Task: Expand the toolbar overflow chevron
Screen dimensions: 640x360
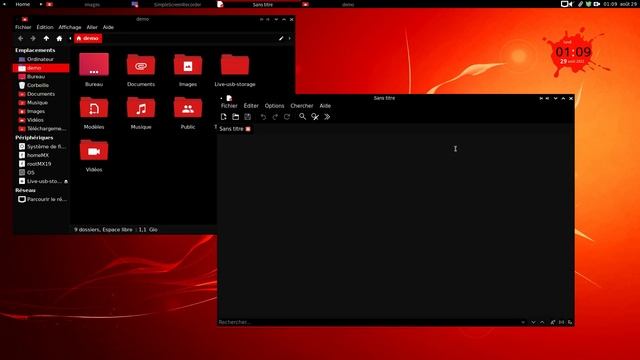Action: click(327, 117)
